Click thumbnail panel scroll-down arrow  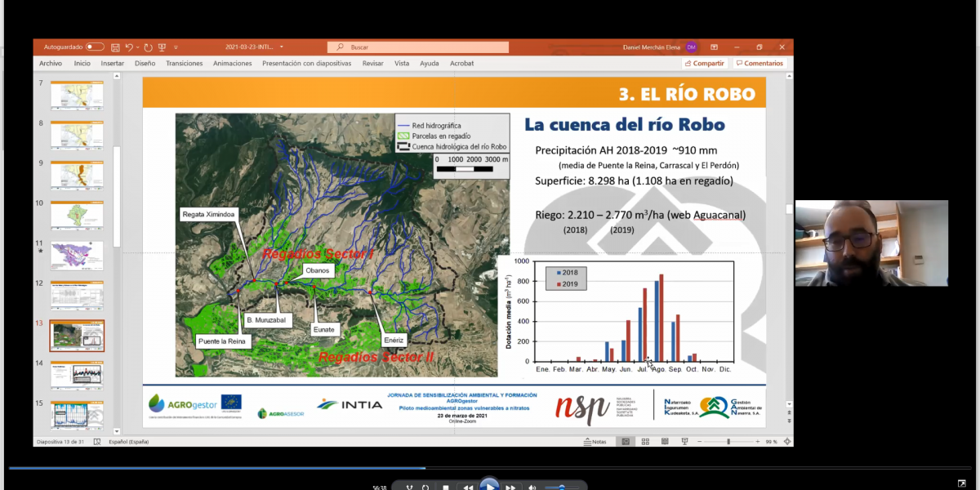pos(117,430)
